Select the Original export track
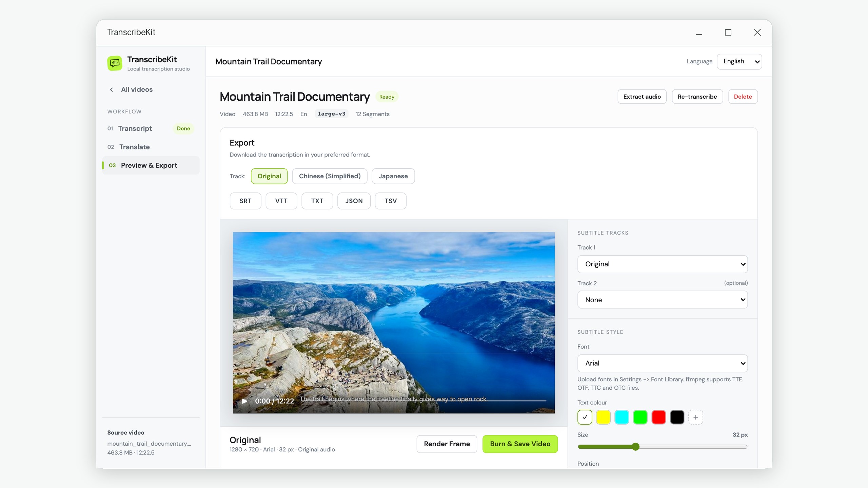Screen dimensions: 868x488 click(x=269, y=176)
